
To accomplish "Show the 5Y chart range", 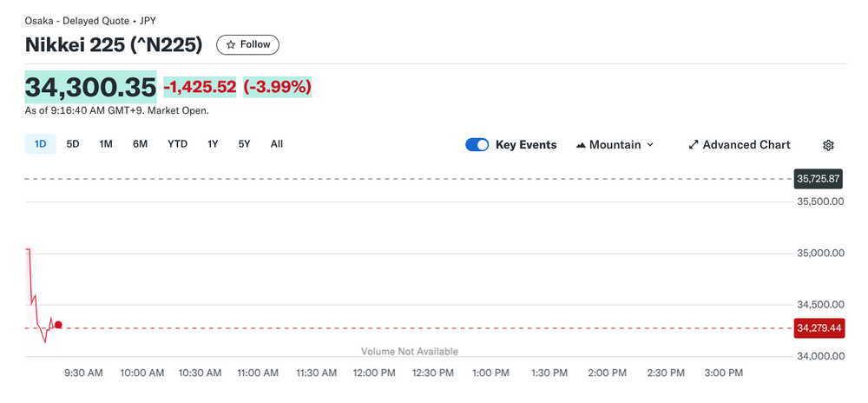I will click(x=244, y=144).
